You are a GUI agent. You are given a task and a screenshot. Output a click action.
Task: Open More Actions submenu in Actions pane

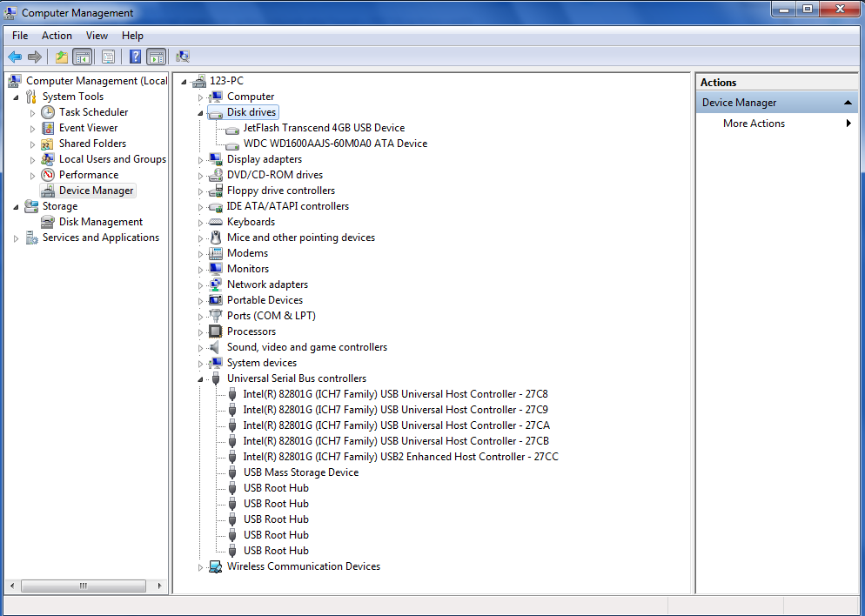(777, 124)
